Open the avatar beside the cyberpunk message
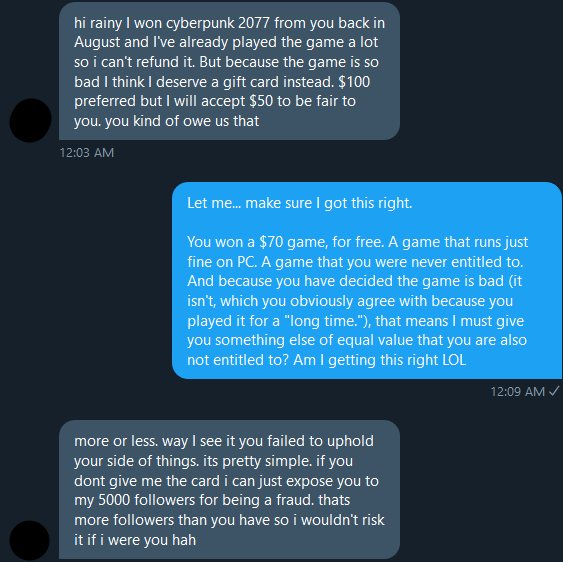Image resolution: width=563 pixels, height=562 pixels. tap(30, 120)
